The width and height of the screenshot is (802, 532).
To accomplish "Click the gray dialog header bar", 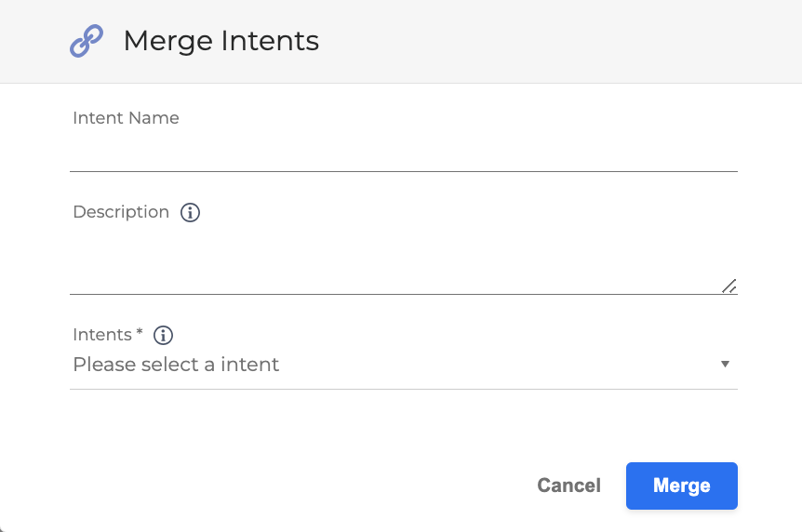I will (558, 41).
